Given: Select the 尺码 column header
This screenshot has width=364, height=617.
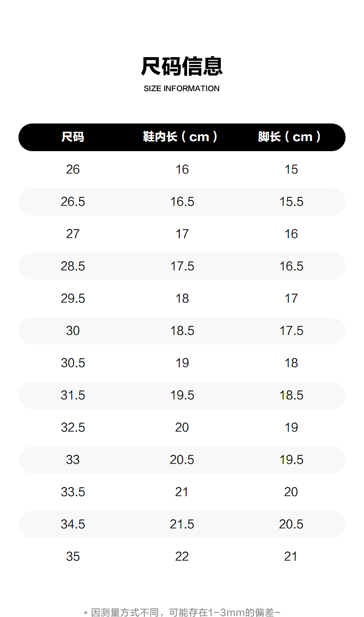Looking at the screenshot, I should pos(73,137).
